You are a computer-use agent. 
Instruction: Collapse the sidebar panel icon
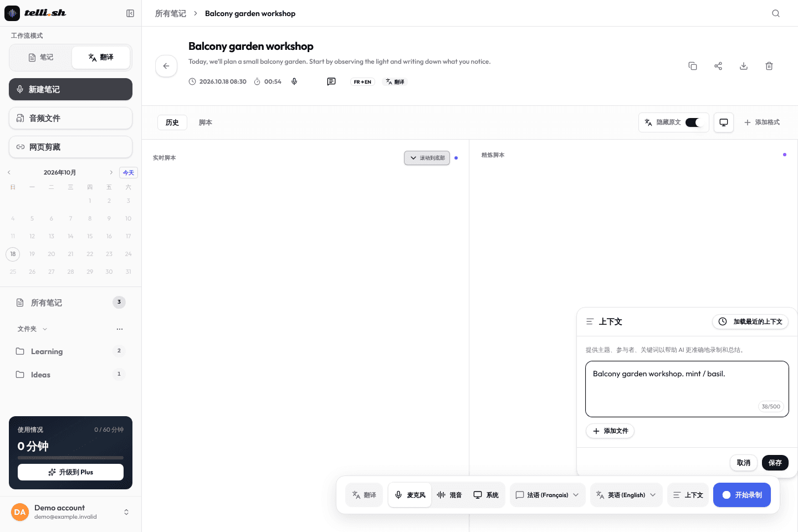click(130, 13)
